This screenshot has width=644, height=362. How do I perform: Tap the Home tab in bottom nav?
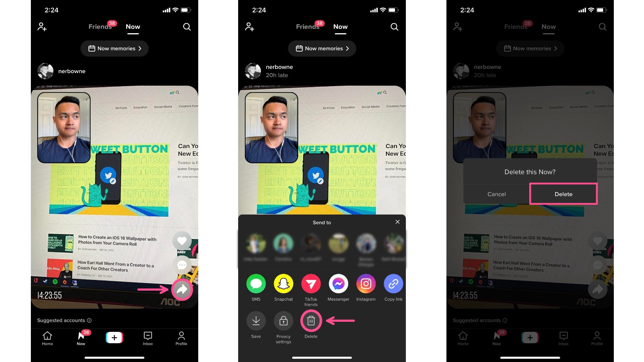[x=47, y=338]
